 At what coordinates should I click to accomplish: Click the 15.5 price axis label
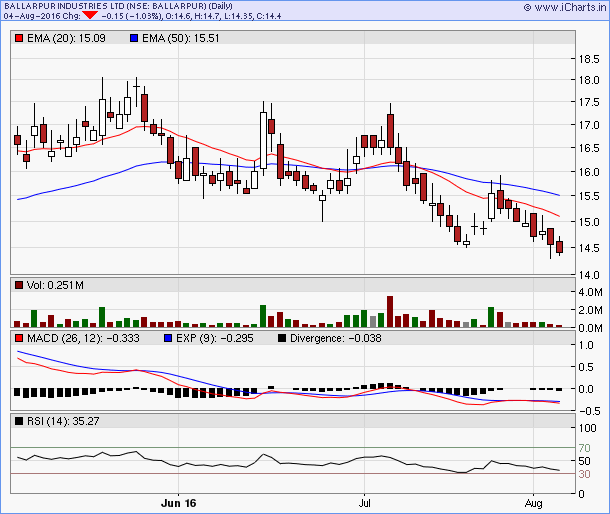coord(589,196)
